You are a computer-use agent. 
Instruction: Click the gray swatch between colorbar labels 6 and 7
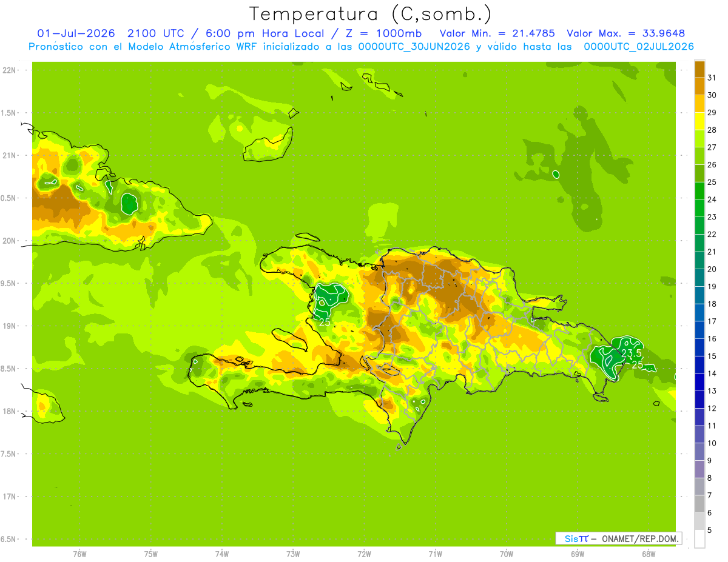coord(699,504)
